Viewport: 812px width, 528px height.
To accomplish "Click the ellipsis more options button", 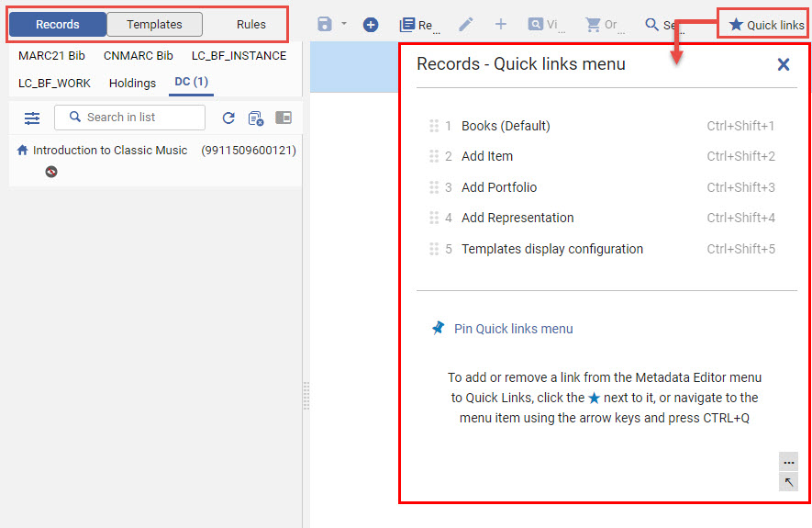I will click(789, 462).
